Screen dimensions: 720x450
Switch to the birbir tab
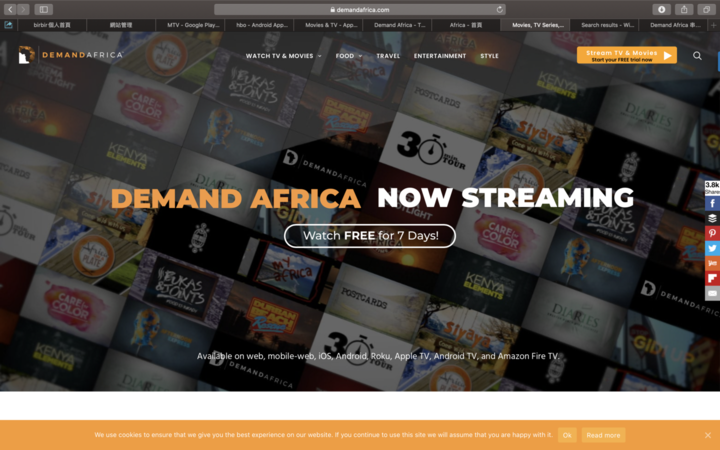pyautogui.click(x=52, y=25)
